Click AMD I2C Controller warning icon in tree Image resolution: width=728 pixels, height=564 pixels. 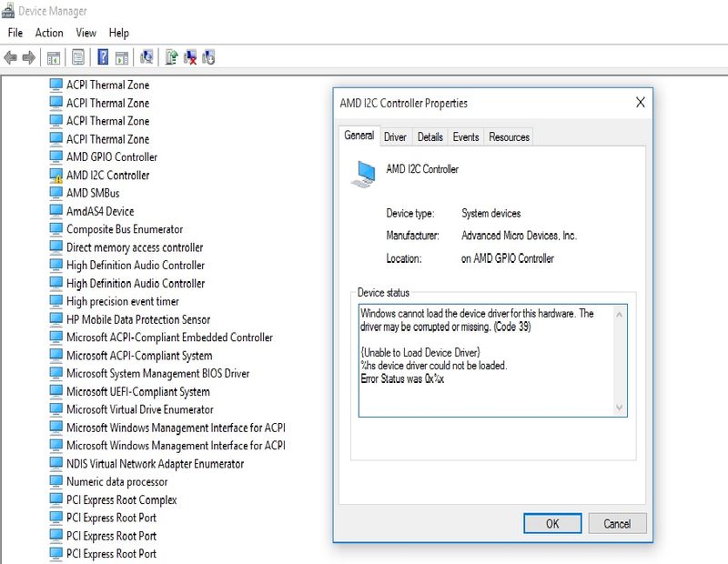(56, 176)
